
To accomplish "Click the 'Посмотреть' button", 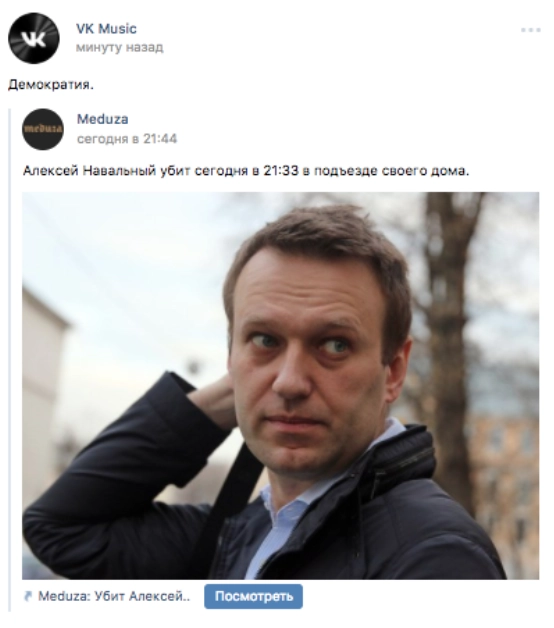I will tap(254, 596).
